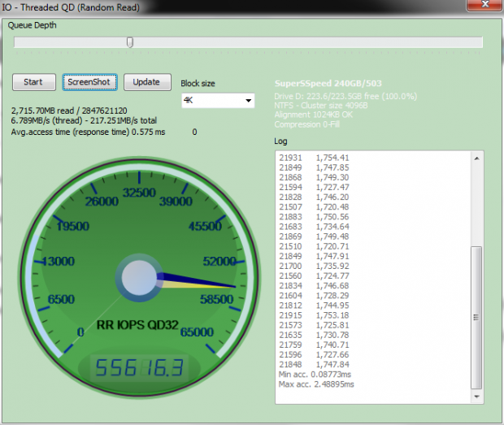The image size is (504, 425).
Task: Click the 217.251MB/s total throughput line
Action: pos(84,120)
